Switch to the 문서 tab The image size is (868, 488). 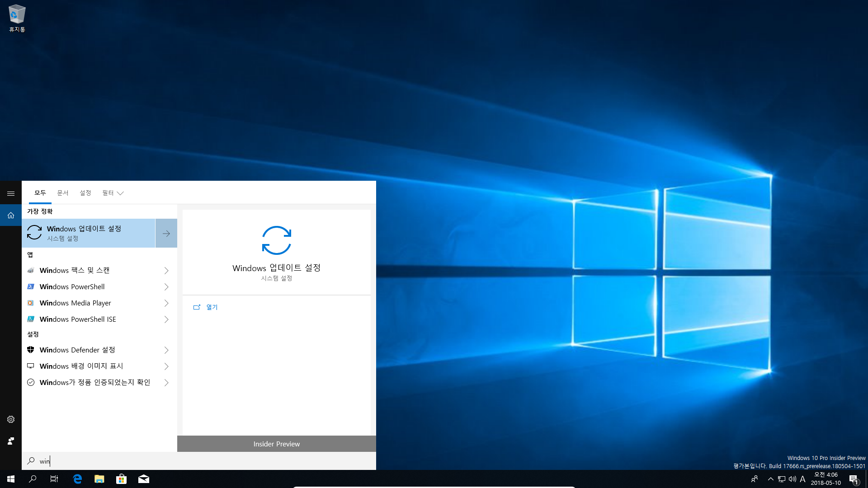click(x=63, y=193)
